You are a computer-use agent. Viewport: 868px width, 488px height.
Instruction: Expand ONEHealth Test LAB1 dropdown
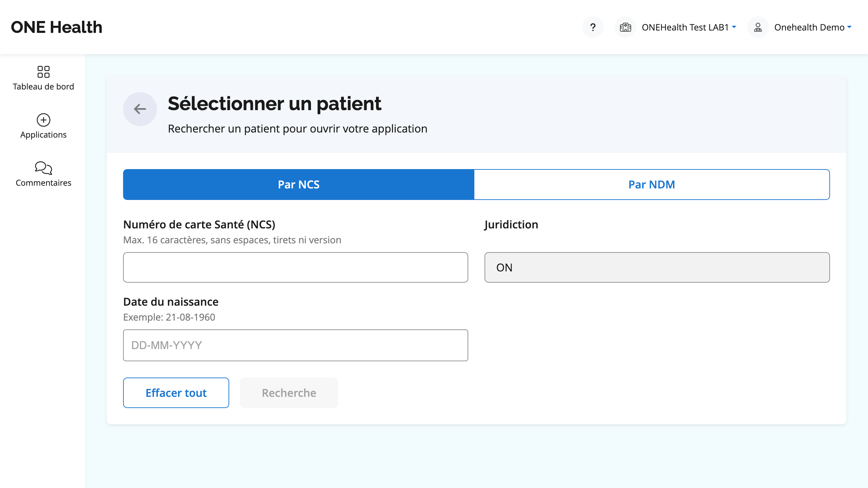(x=689, y=27)
